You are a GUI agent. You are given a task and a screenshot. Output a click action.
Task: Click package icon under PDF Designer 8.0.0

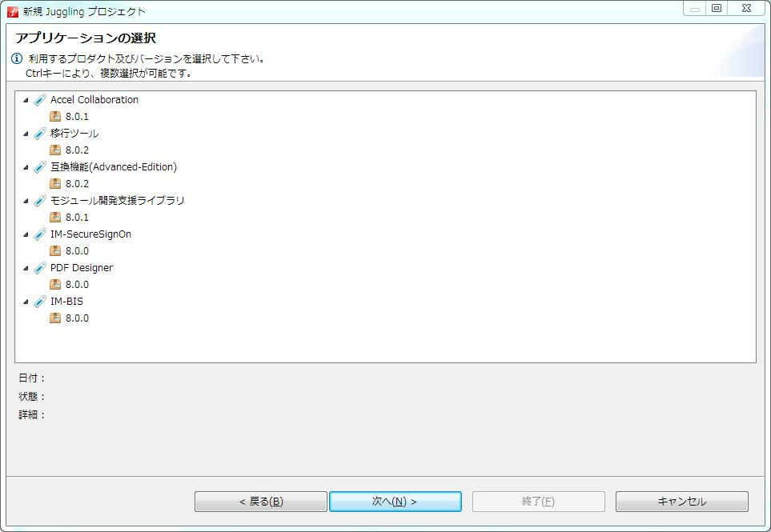[x=55, y=285]
